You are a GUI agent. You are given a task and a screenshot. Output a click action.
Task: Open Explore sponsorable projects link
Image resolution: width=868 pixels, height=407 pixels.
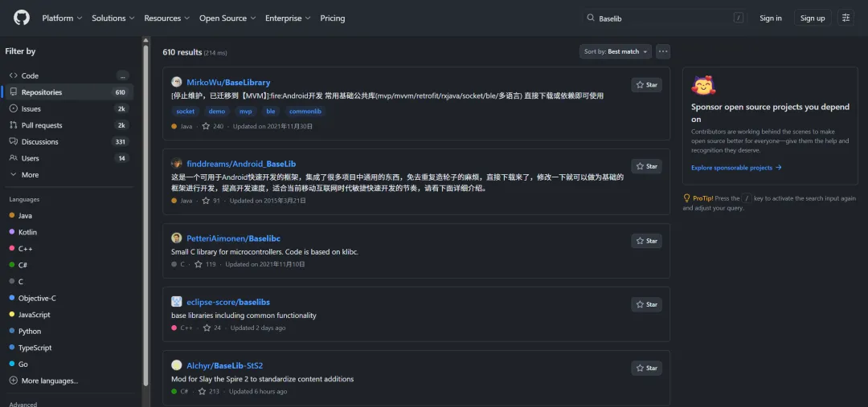tap(736, 168)
